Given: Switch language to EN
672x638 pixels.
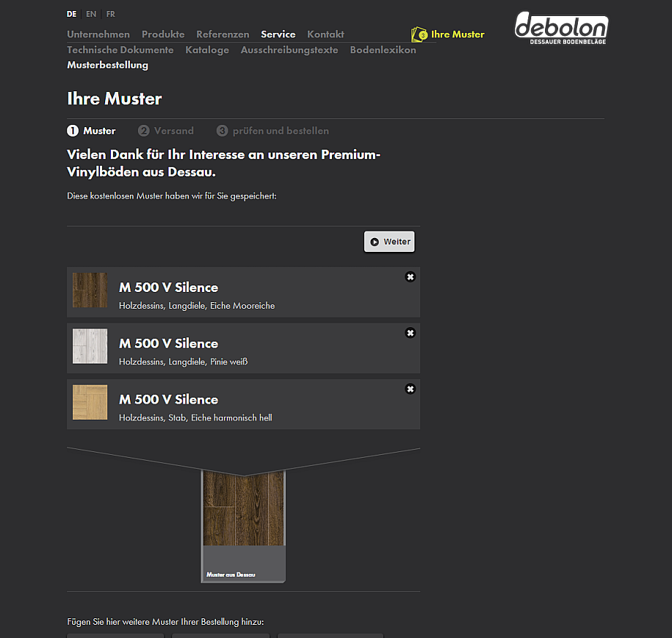Looking at the screenshot, I should coord(91,14).
